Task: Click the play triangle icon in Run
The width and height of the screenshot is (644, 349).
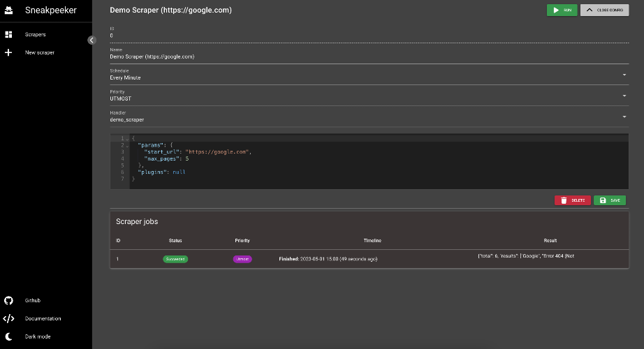Action: point(556,10)
